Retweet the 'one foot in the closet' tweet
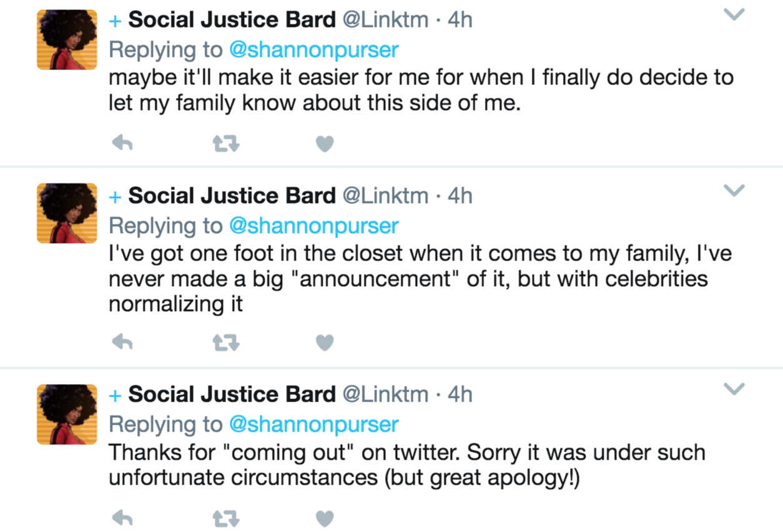 (x=226, y=342)
